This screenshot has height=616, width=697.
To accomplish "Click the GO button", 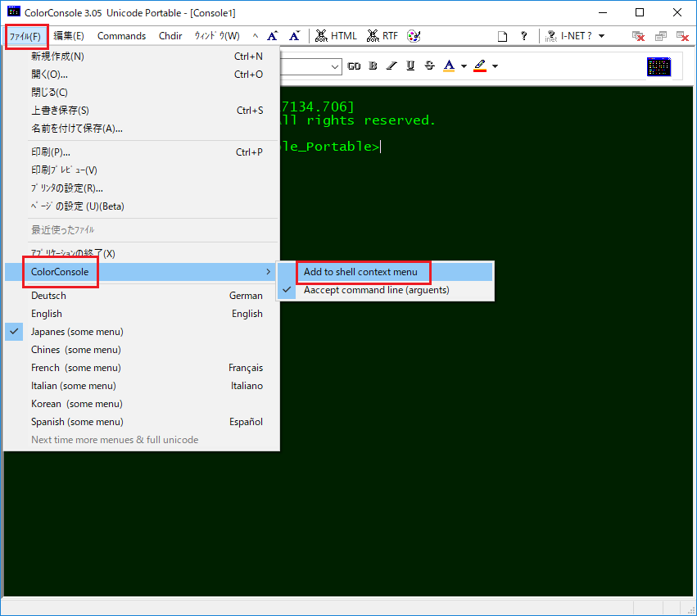I will (354, 66).
